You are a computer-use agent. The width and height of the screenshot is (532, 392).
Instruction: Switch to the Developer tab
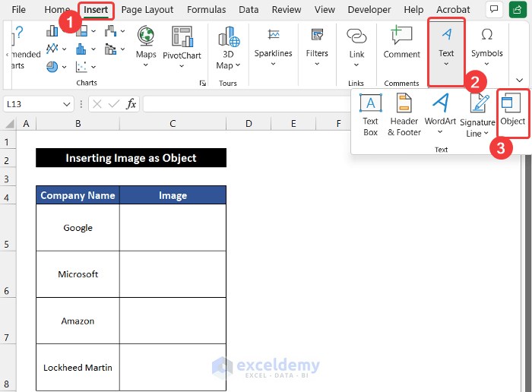(x=369, y=9)
